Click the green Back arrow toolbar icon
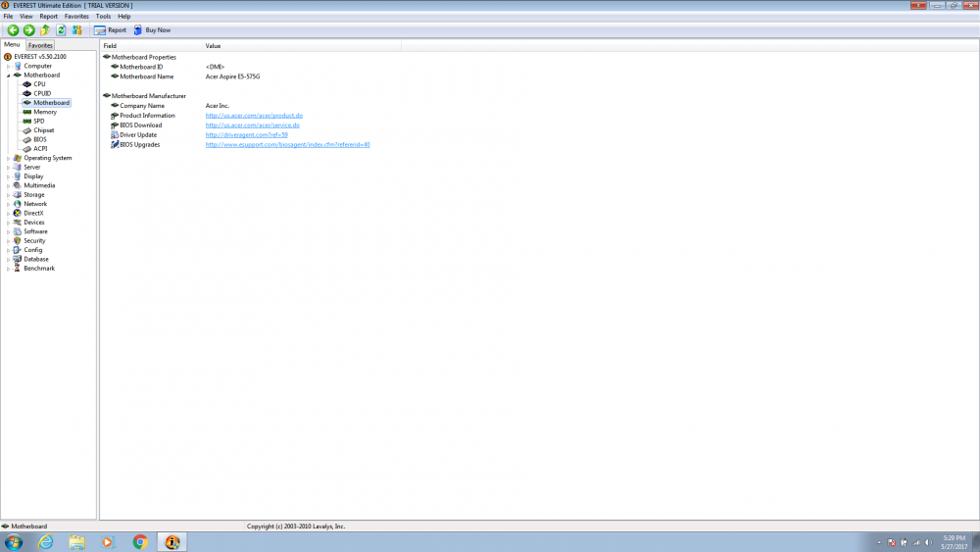 [13, 30]
